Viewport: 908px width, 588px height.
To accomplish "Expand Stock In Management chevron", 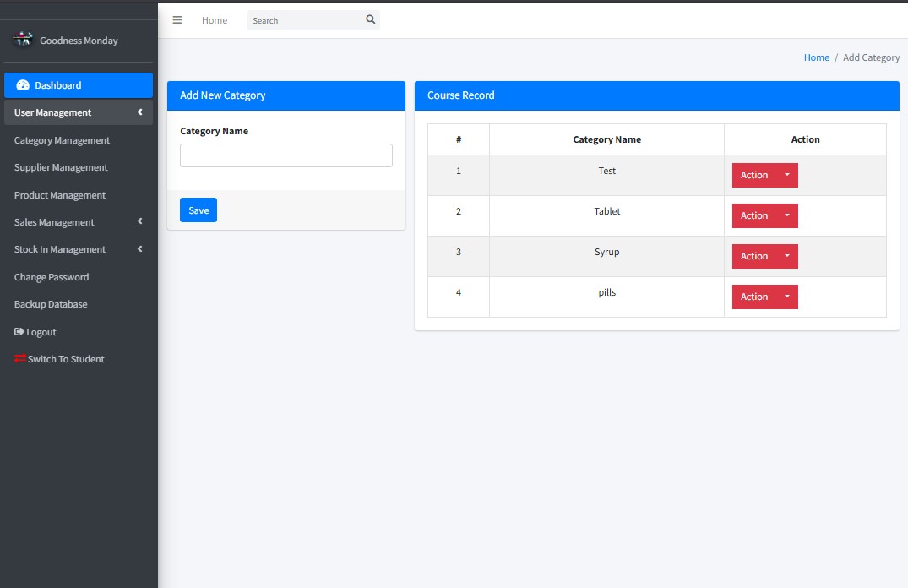I will (139, 249).
